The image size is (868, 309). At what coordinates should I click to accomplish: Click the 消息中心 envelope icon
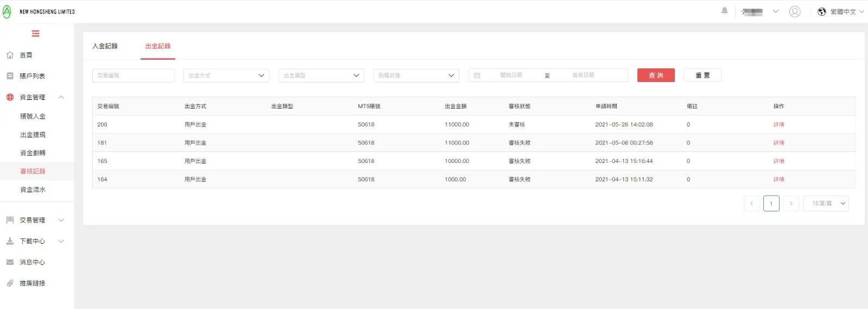(10, 262)
